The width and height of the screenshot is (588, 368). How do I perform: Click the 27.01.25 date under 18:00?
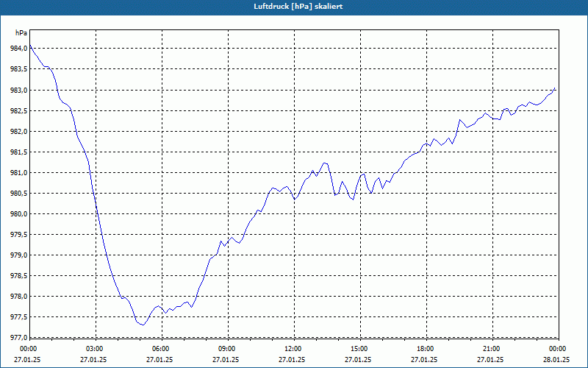click(x=424, y=359)
